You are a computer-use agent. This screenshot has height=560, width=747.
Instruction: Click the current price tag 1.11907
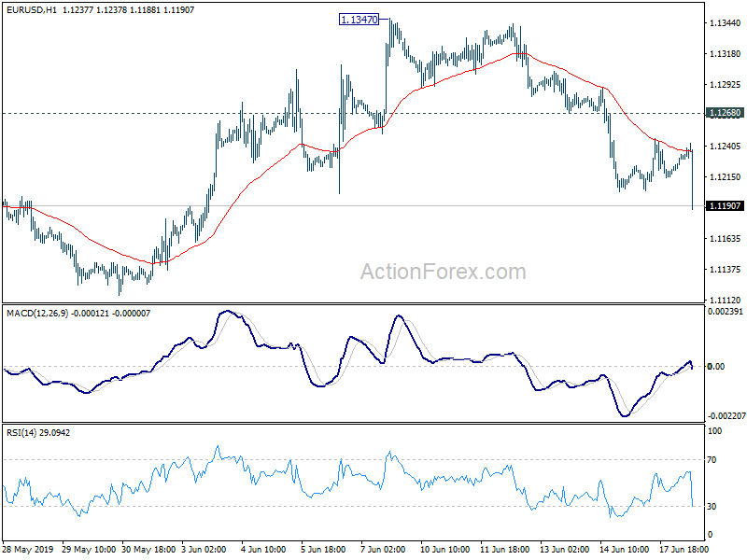coord(726,205)
